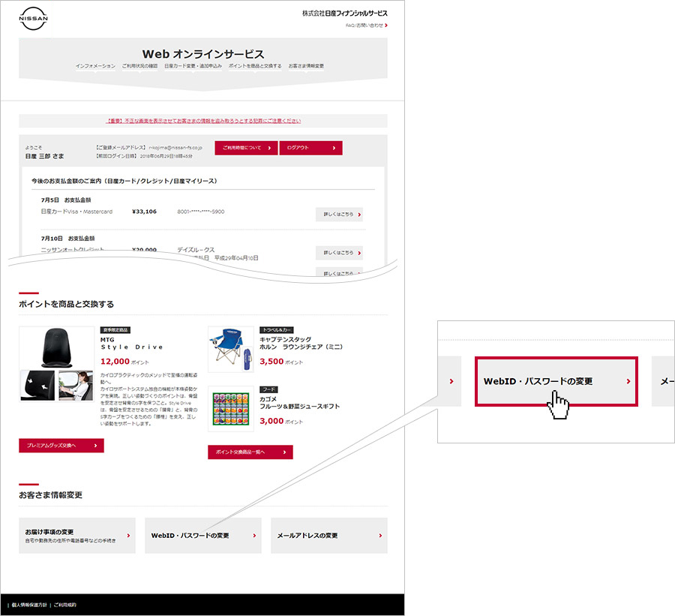Open 個人情報保護方針 in the footer
675x616 pixels.
[29, 605]
